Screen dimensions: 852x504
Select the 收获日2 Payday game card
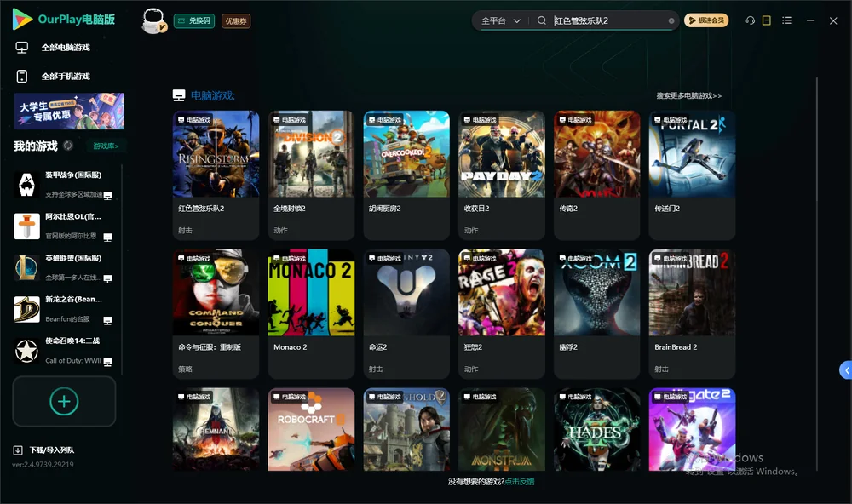point(502,175)
